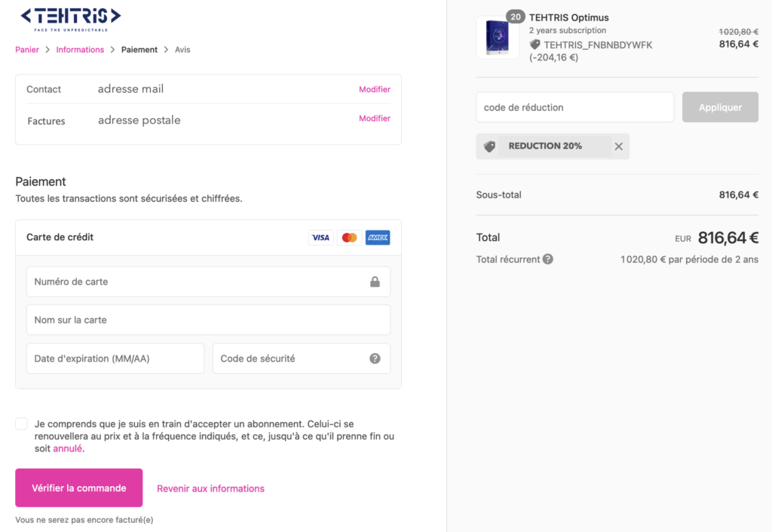Click the Paiement section heading
772x532 pixels.
(x=41, y=182)
